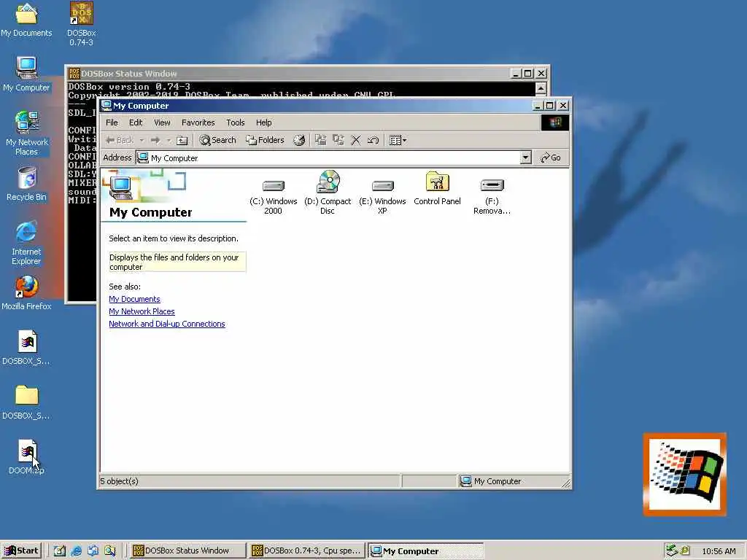Viewport: 747px width, 560px height.
Task: Select My Documents desktop icon
Action: tap(26, 20)
